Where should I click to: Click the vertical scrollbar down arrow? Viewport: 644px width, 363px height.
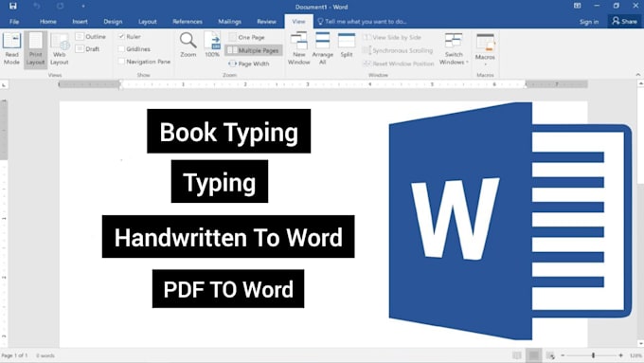(640, 343)
